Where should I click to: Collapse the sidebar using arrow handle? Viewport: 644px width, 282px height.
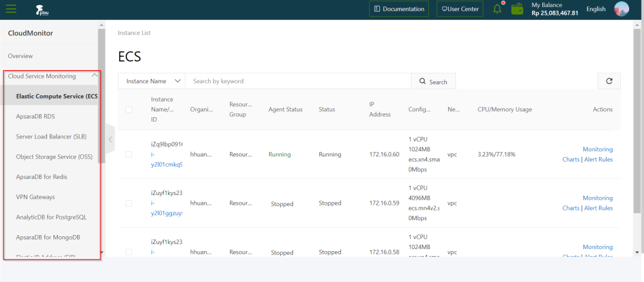coord(110,139)
